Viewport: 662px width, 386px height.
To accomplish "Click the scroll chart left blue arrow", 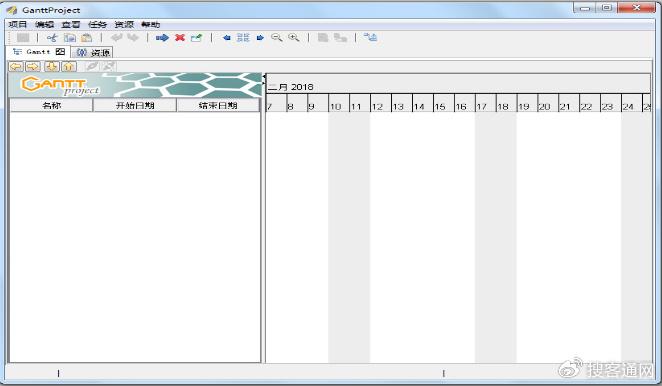I will click(226, 38).
